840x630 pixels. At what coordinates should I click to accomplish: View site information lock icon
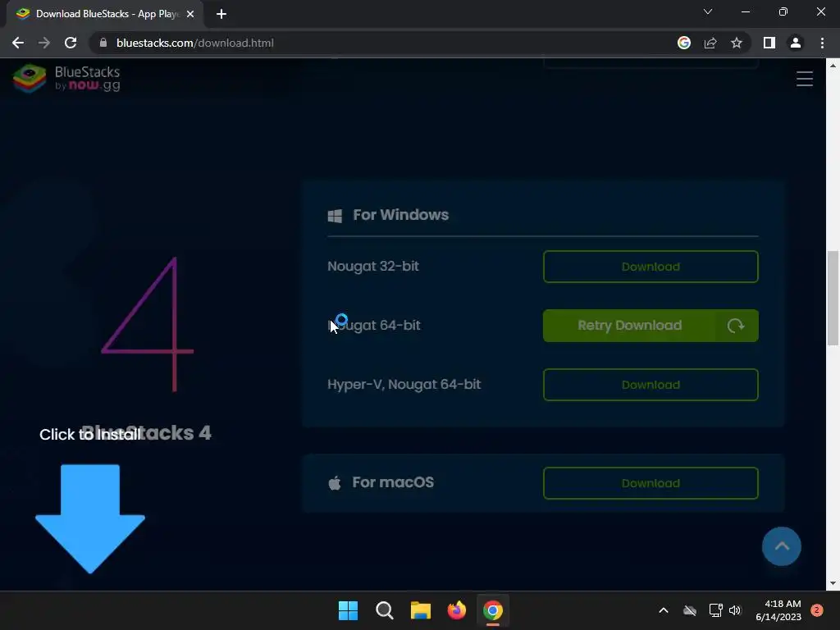tap(103, 43)
